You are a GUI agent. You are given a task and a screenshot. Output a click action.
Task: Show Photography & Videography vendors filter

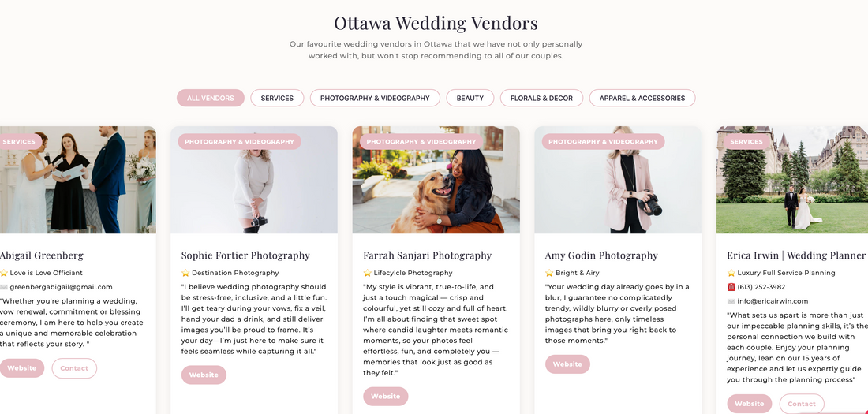pyautogui.click(x=375, y=98)
